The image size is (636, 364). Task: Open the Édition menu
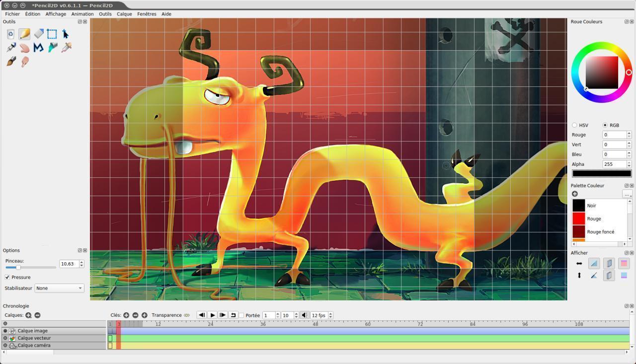33,14
